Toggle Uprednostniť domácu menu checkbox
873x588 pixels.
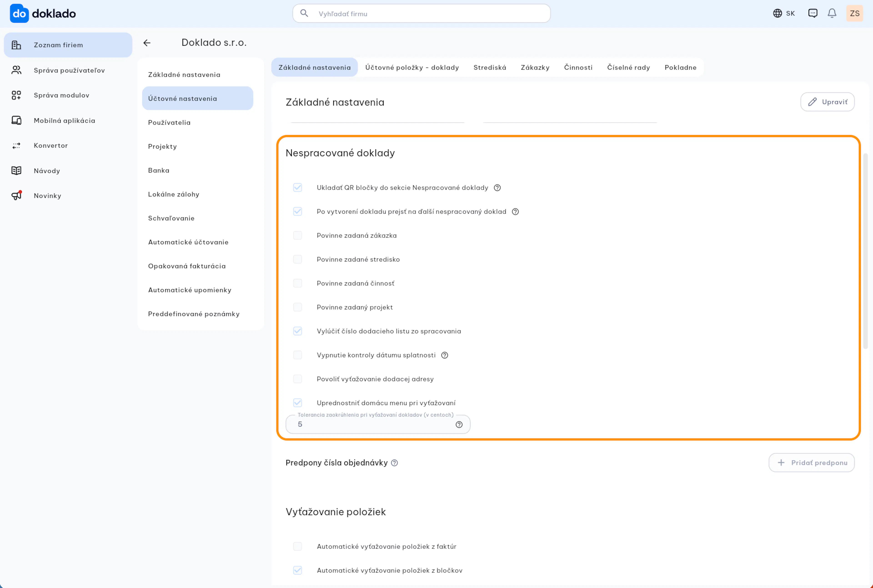pos(297,403)
